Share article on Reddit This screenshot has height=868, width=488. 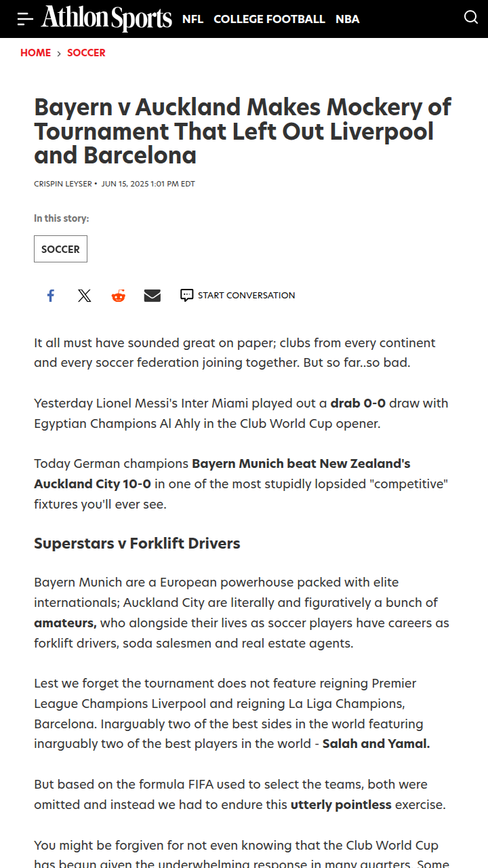tap(119, 296)
